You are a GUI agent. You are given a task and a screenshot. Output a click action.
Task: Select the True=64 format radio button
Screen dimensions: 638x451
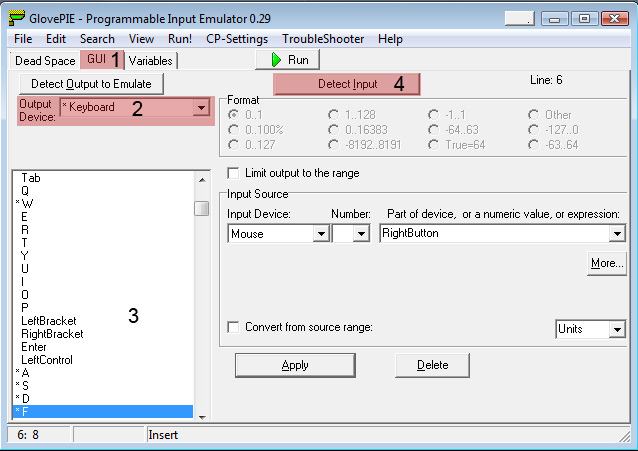(434, 144)
